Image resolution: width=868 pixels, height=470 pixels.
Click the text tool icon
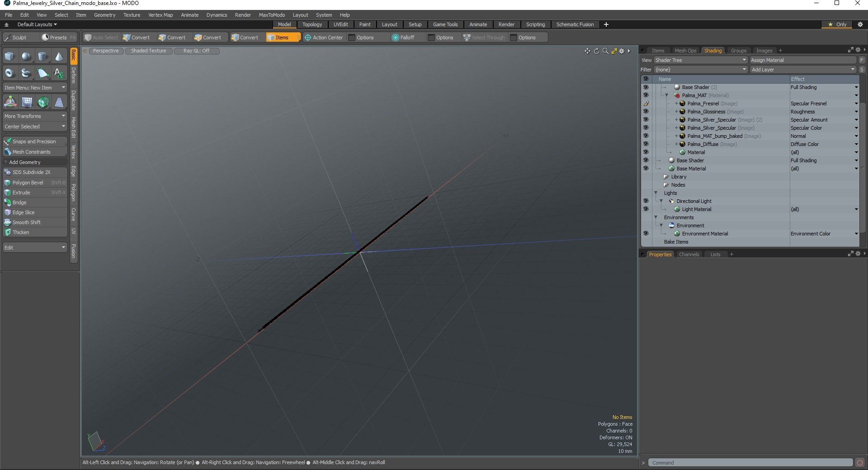[x=59, y=73]
